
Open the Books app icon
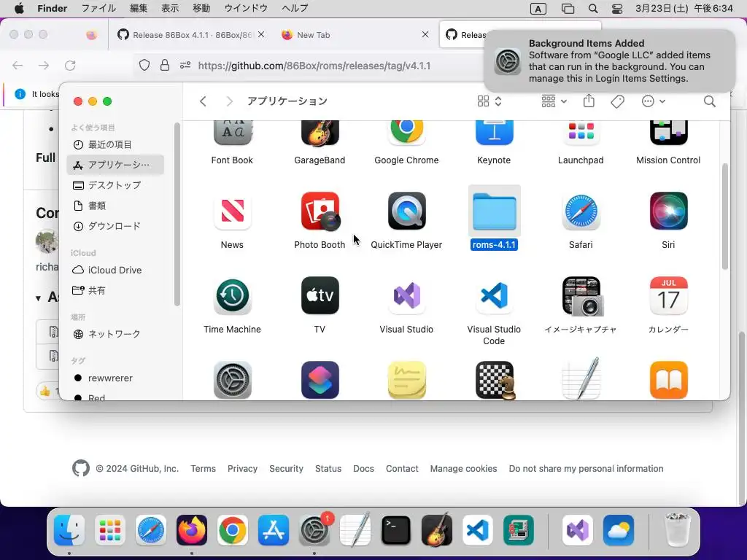point(668,380)
